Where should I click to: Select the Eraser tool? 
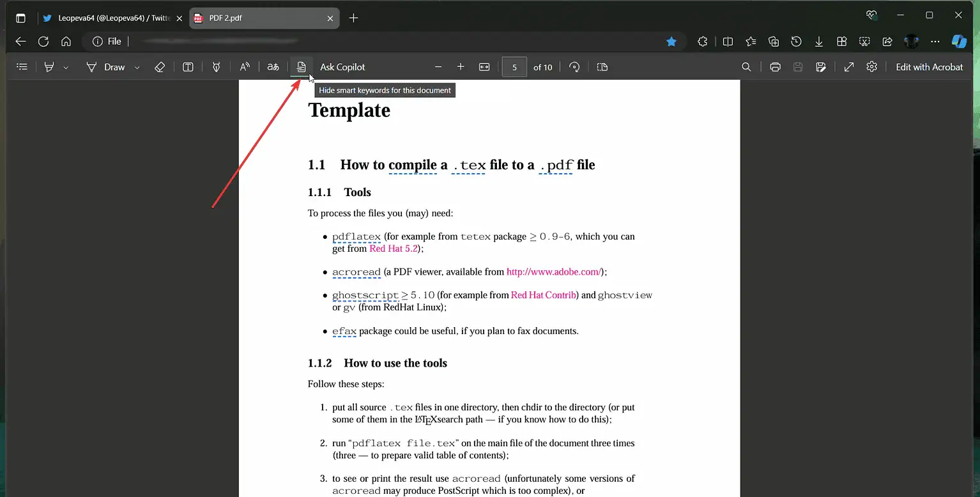coord(160,66)
